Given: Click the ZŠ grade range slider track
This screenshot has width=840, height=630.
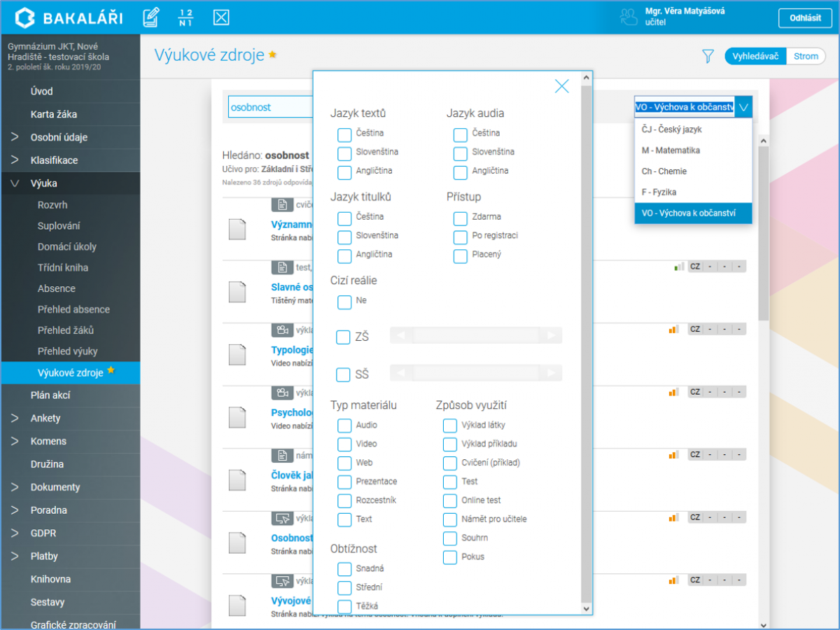Looking at the screenshot, I should coord(476,336).
